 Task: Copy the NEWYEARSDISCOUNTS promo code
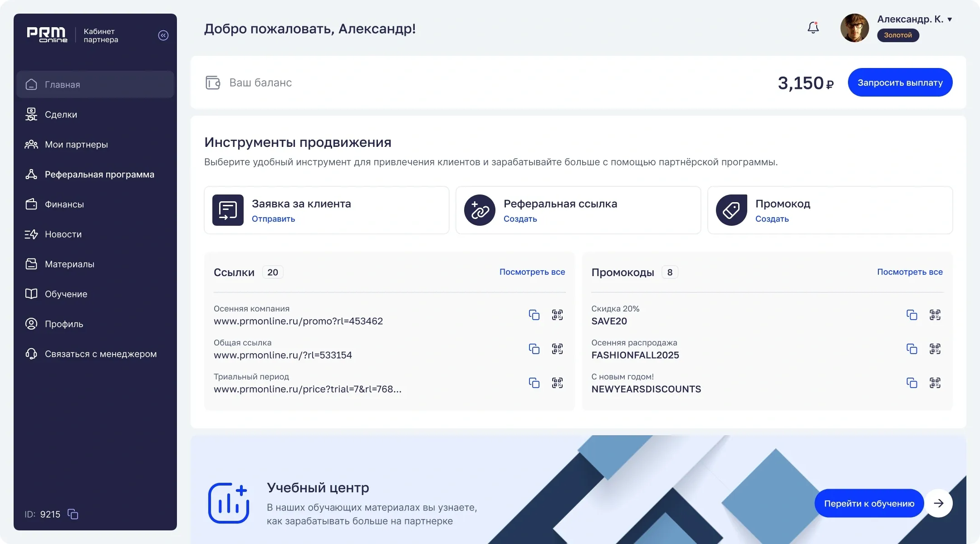(911, 383)
